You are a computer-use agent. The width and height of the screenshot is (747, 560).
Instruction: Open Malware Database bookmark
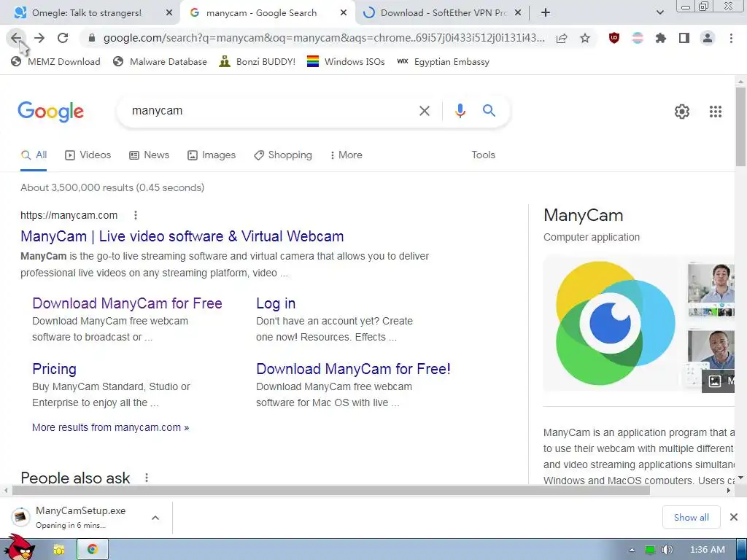tap(160, 61)
